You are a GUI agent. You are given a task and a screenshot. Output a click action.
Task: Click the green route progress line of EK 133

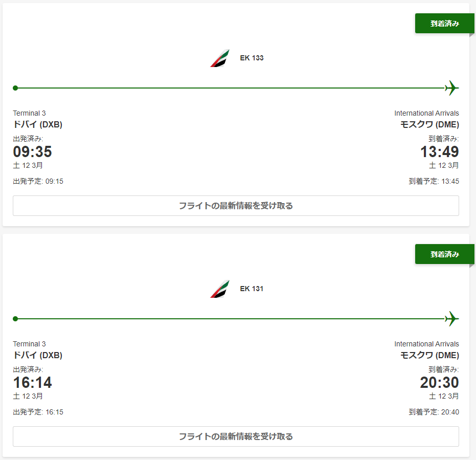pyautogui.click(x=230, y=88)
